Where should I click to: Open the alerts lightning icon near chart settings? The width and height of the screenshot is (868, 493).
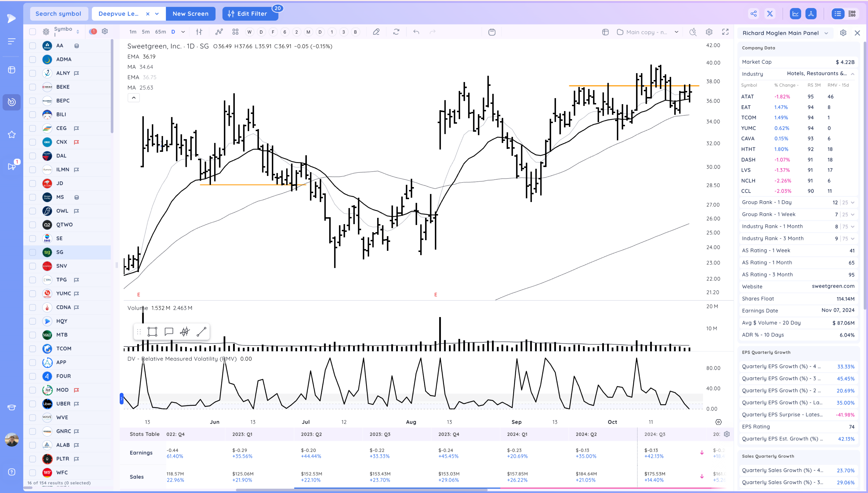[693, 31]
